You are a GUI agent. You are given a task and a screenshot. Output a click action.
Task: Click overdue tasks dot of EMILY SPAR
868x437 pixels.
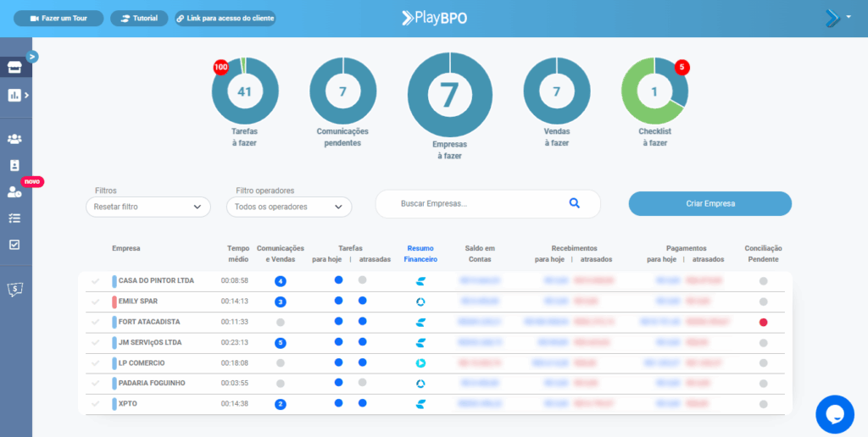pos(362,301)
